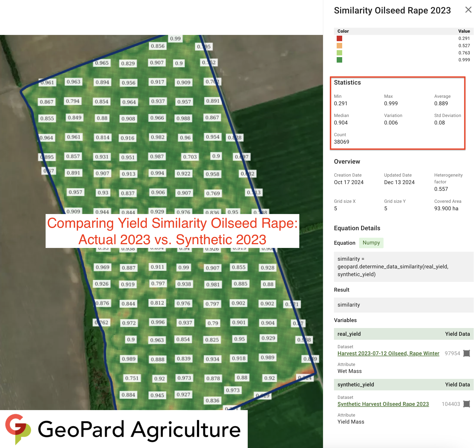Click inside the similarity equation code box
This screenshot has height=448, width=476.
403,267
